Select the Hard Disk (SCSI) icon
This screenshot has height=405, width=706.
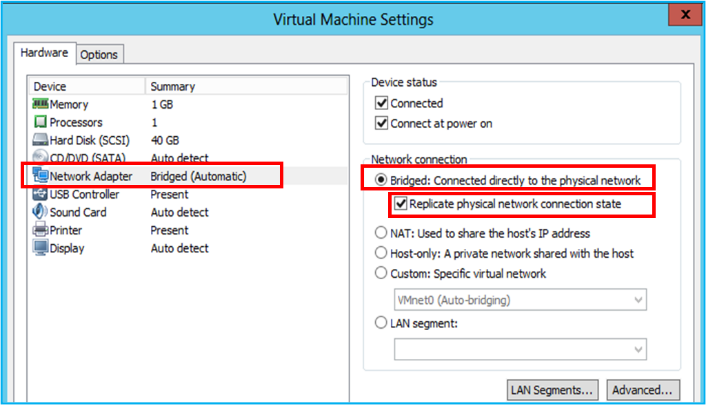click(40, 141)
